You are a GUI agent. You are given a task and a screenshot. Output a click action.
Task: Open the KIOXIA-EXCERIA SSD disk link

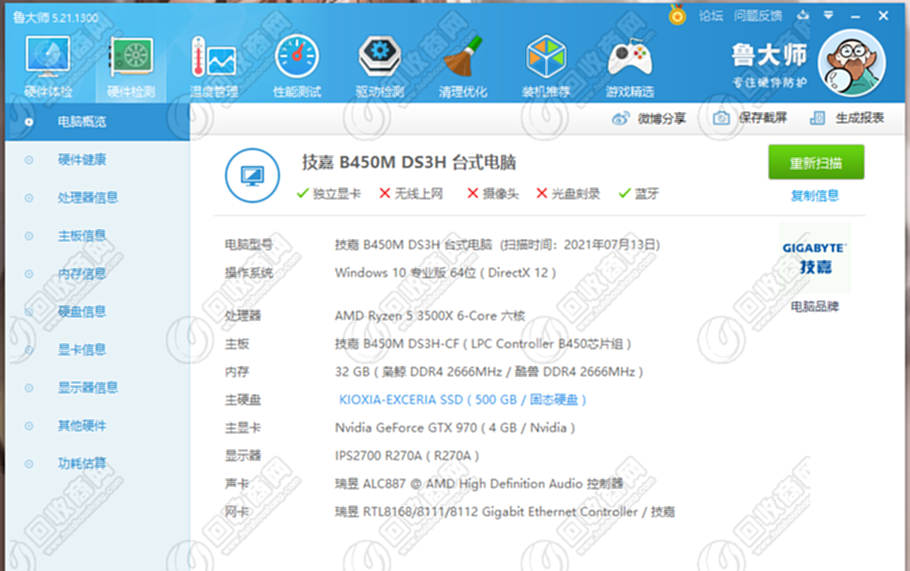[x=463, y=400]
